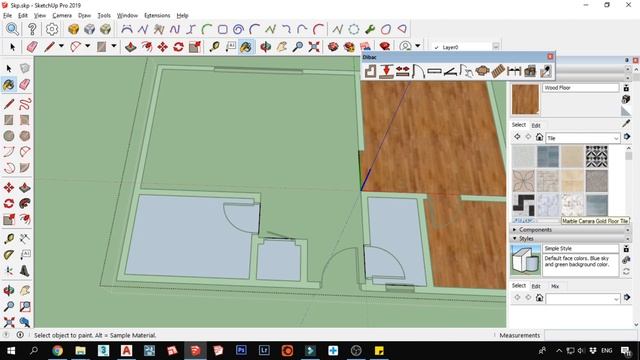This screenshot has width=640, height=360.
Task: Activate the Orbit tool in left toolbar
Action: click(x=9, y=291)
